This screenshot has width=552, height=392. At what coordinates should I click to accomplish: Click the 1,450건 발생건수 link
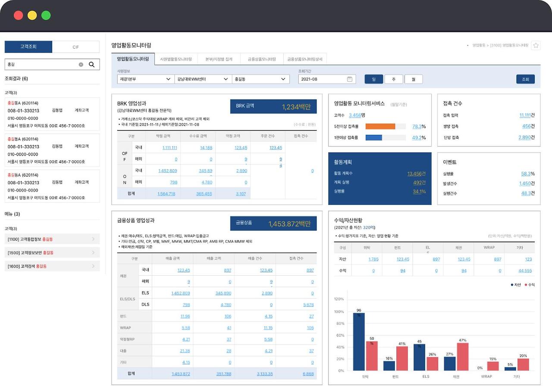(x=527, y=184)
